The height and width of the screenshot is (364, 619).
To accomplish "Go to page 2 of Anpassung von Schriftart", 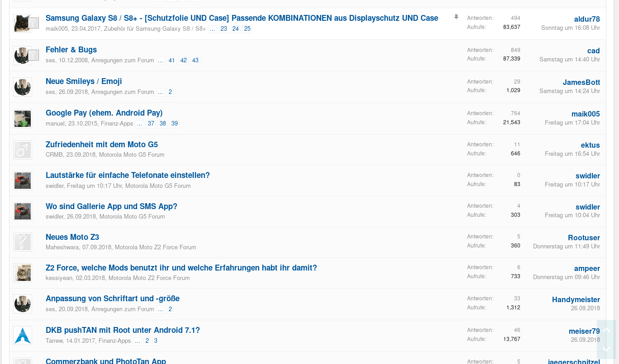I will pyautogui.click(x=170, y=309).
